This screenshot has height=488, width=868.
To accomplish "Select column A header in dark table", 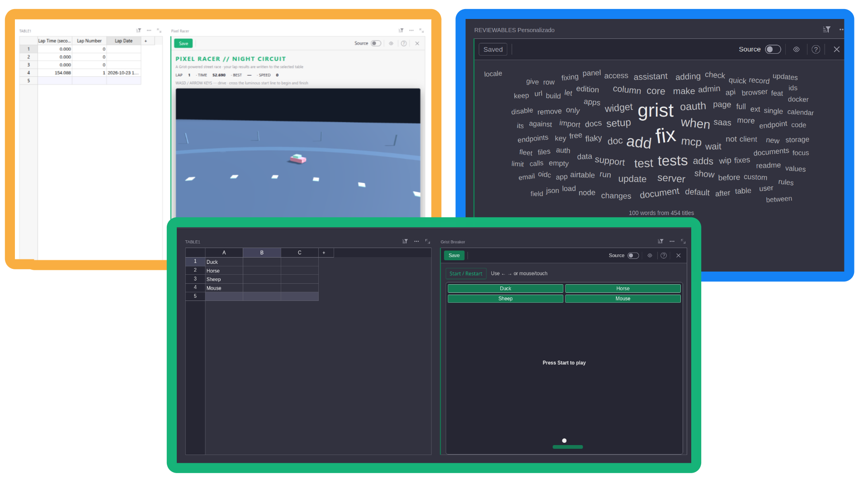I will pos(224,253).
